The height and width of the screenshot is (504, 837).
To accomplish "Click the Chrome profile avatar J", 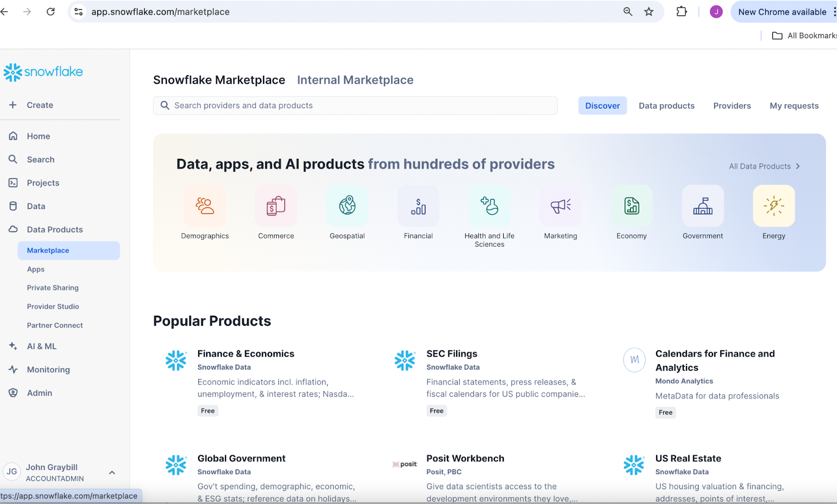I will click(x=716, y=12).
